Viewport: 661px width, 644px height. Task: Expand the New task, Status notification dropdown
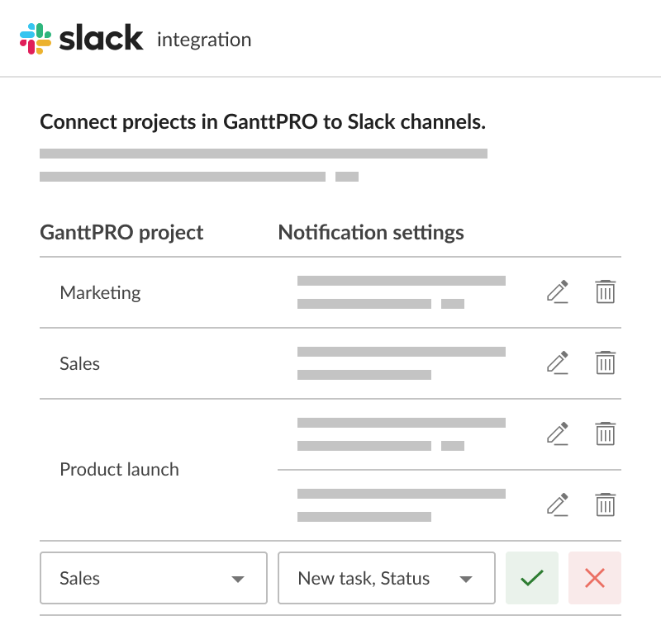pyautogui.click(x=387, y=578)
